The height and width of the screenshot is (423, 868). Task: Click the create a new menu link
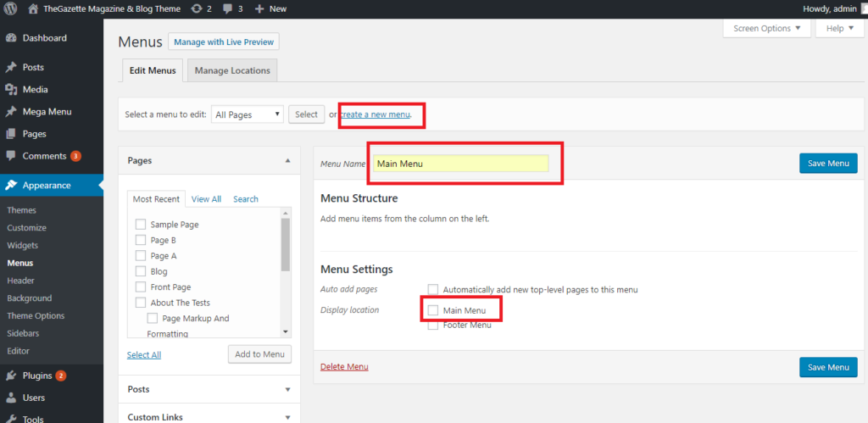[x=376, y=114]
